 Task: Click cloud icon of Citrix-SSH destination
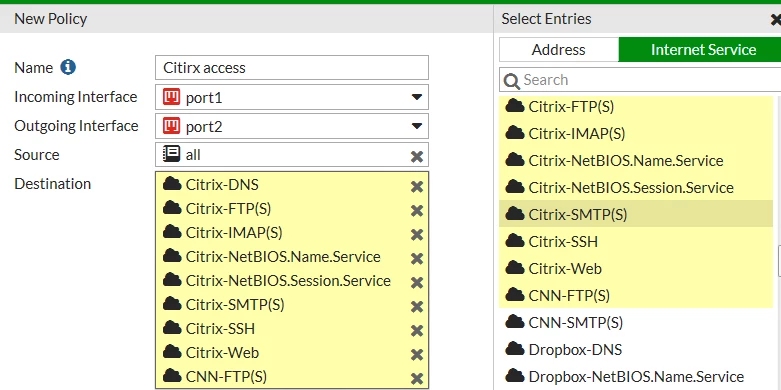point(172,328)
